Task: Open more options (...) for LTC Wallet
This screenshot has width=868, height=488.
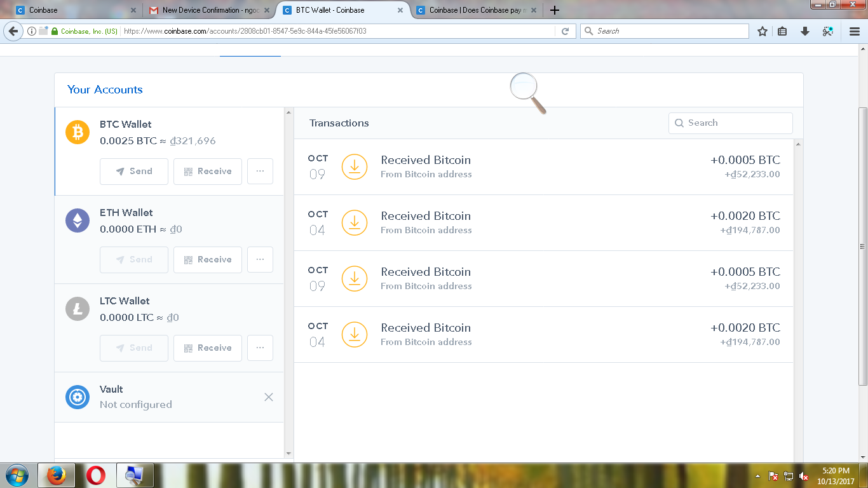Action: pos(260,348)
